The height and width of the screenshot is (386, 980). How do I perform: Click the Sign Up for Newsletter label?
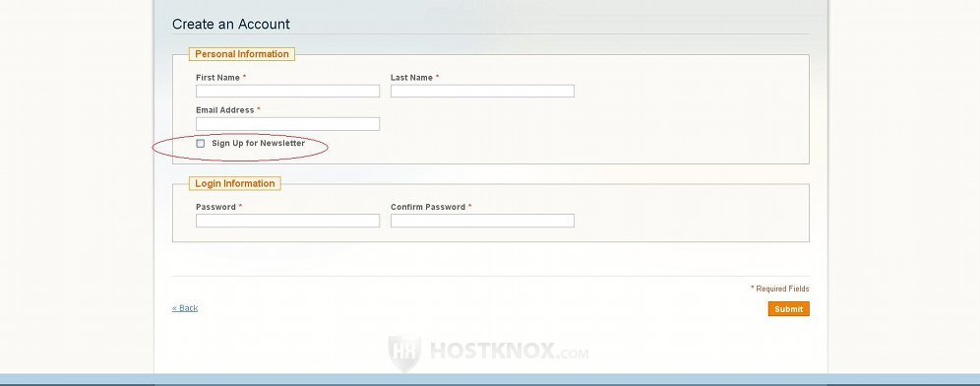[258, 143]
